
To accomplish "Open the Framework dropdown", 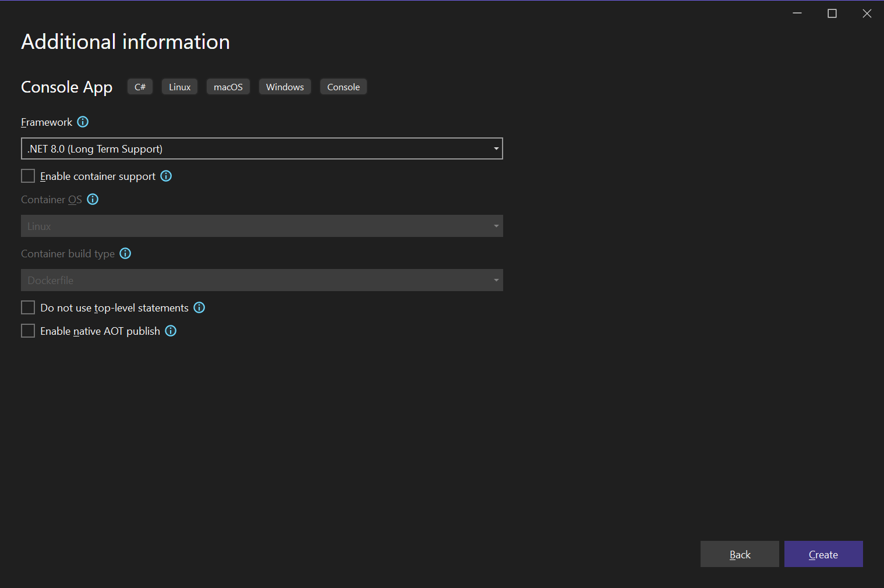I will point(495,148).
